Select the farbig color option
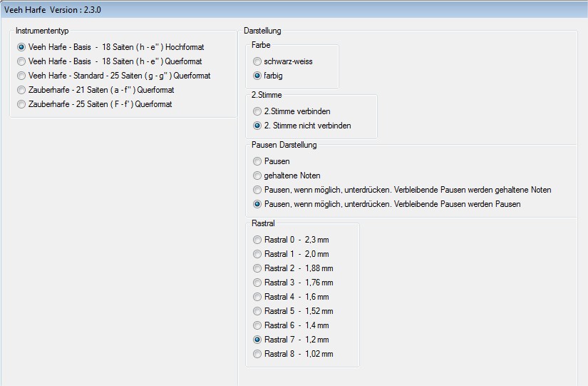588x386 pixels. tap(257, 76)
